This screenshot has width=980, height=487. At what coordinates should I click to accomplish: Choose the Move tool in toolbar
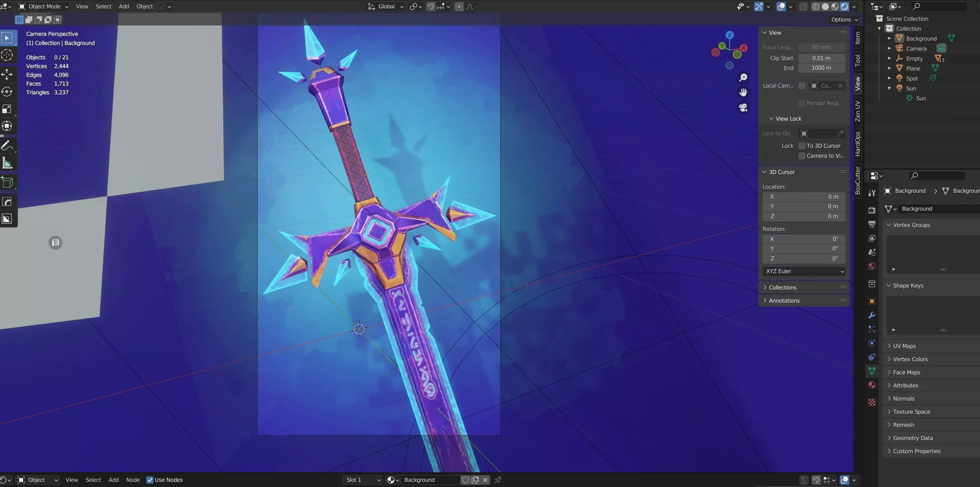(x=8, y=74)
